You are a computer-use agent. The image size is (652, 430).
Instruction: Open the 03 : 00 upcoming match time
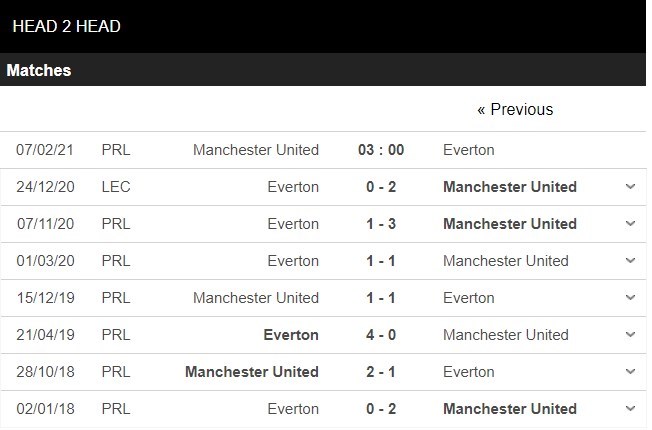click(x=381, y=150)
